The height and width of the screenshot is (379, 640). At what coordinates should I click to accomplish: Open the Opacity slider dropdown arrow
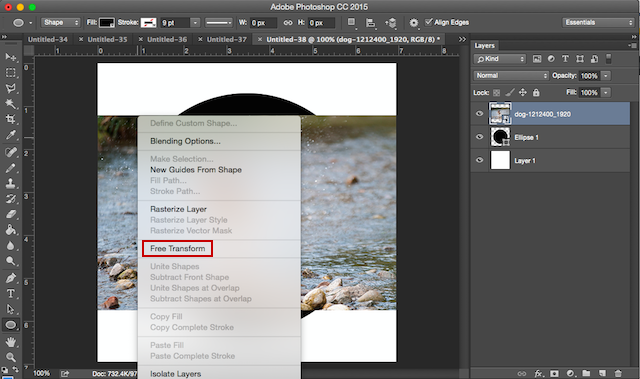606,76
